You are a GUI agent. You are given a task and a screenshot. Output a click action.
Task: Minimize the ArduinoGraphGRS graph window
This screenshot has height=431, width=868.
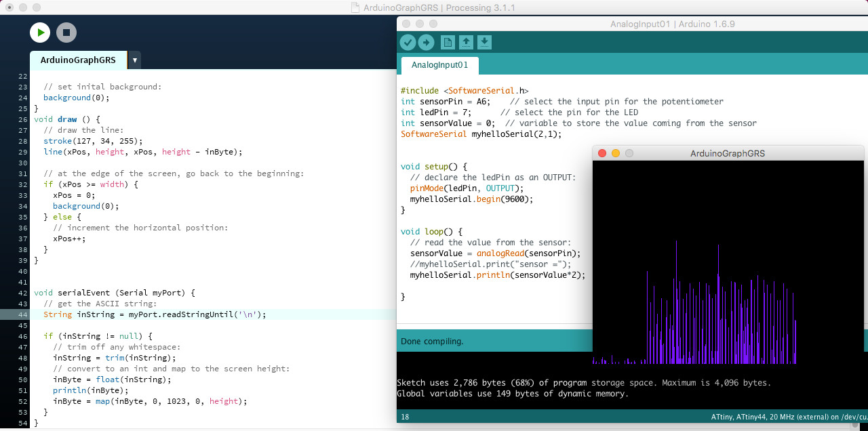pos(616,153)
